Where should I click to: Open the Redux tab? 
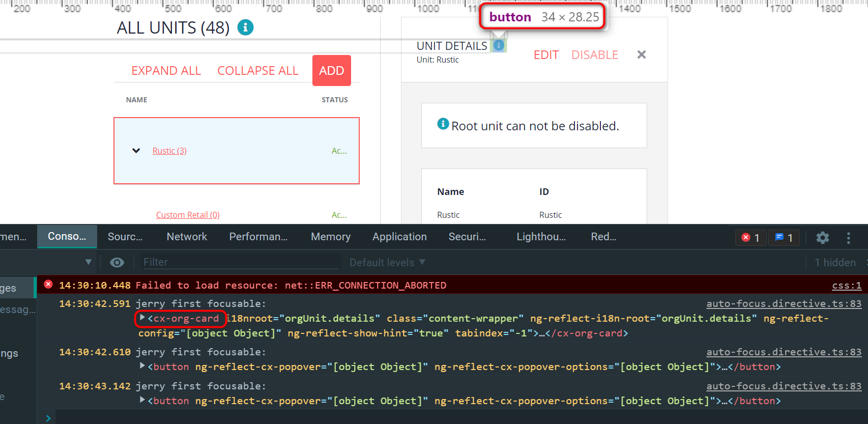(604, 237)
